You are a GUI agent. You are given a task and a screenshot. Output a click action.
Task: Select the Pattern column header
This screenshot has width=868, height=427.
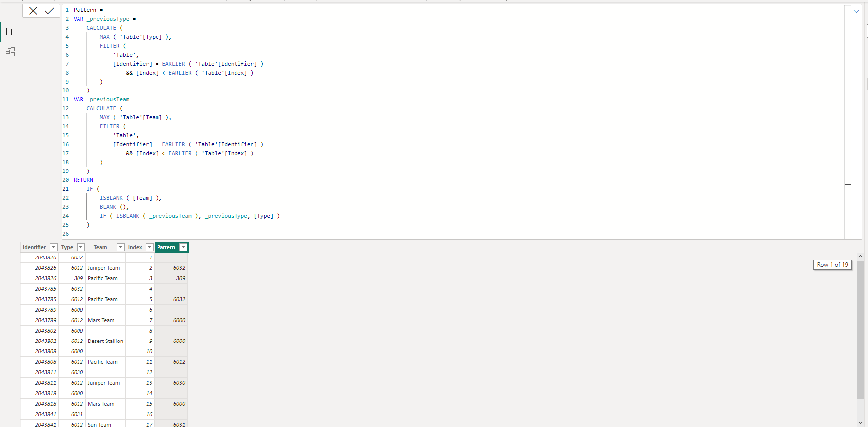[166, 247]
